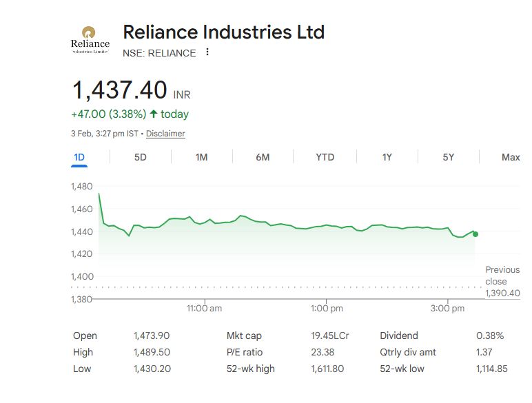Open the Disclaimer link
532x403 pixels.
tap(165, 134)
